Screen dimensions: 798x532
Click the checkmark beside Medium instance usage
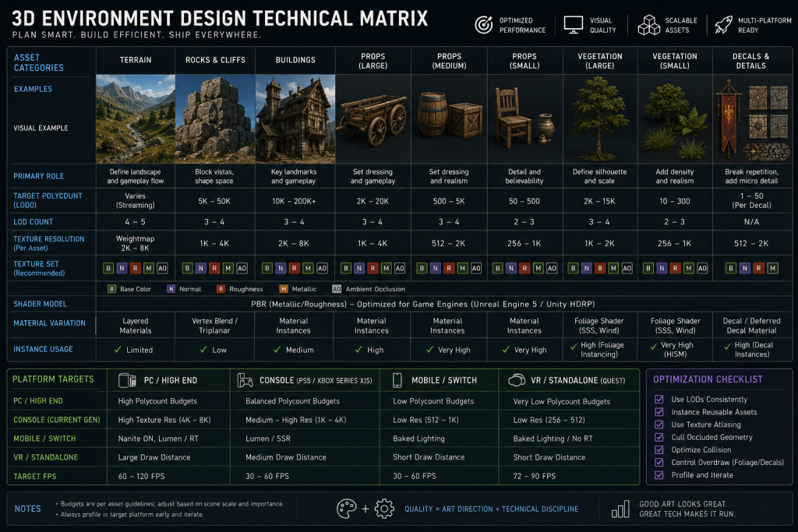(x=277, y=350)
